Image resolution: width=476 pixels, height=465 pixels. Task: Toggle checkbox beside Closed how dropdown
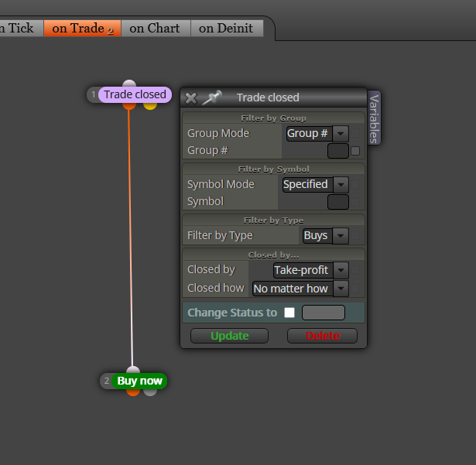coord(355,289)
